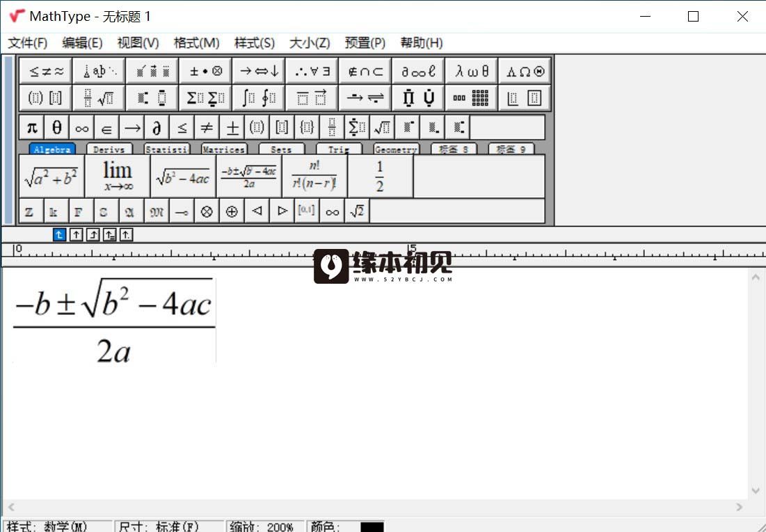766x532 pixels.
Task: Insert the curly braces template
Action: (x=307, y=128)
